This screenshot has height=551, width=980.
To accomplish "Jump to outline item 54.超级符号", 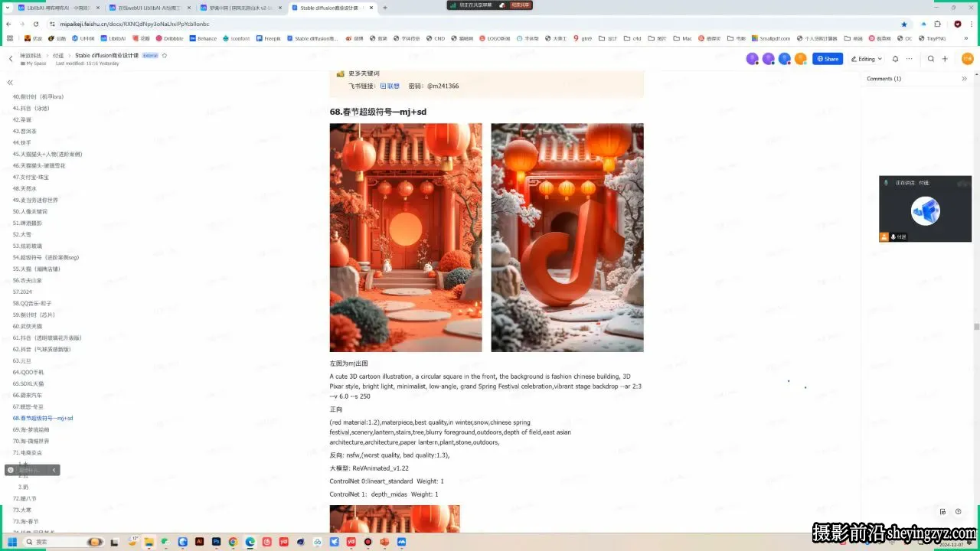I will pos(46,257).
